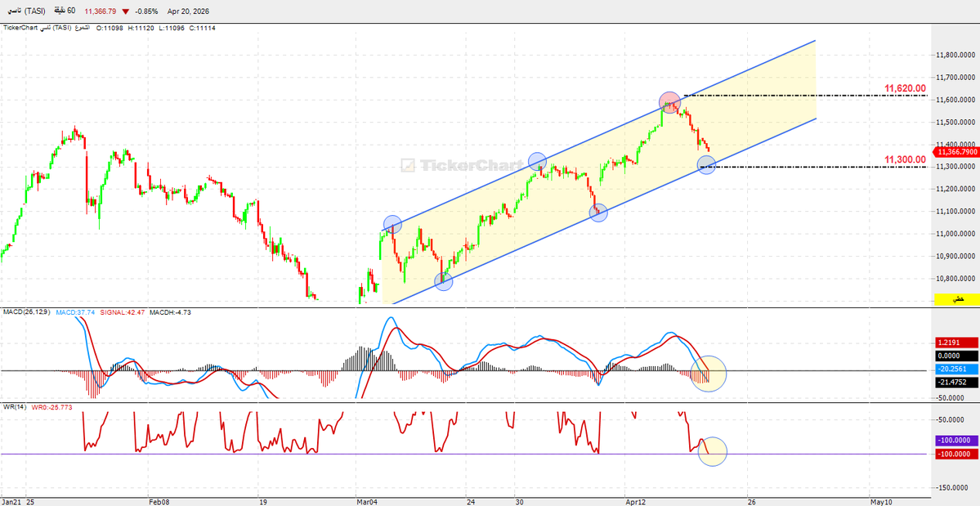
Task: Click the last price 11,366.79 in the header
Action: coord(100,11)
